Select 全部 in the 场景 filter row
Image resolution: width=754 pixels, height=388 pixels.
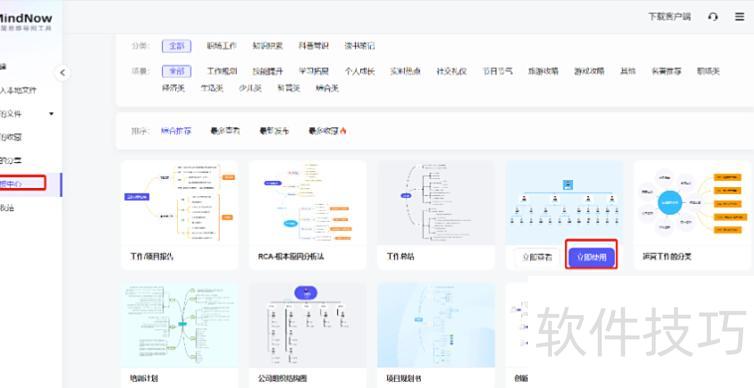click(x=176, y=72)
